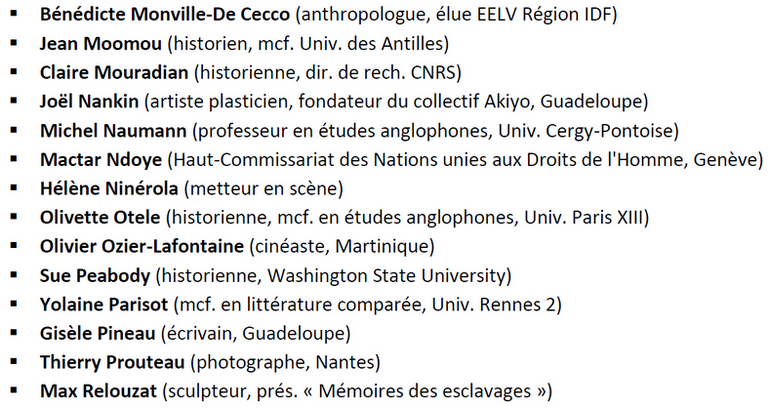770x410 pixels.
Task: Select the name Olivette Otele
Action: tap(100, 217)
